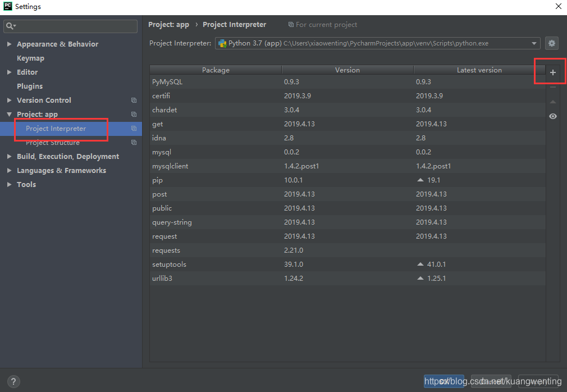This screenshot has width=567, height=392.
Task: Click the search magnifier icon
Action: [11, 26]
